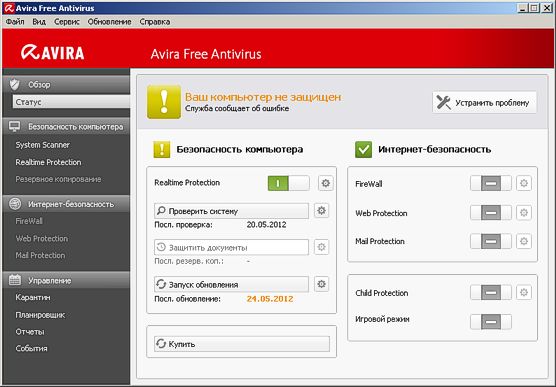Click the calendar icon beside Управление
The height and width of the screenshot is (387, 556).
click(15, 280)
